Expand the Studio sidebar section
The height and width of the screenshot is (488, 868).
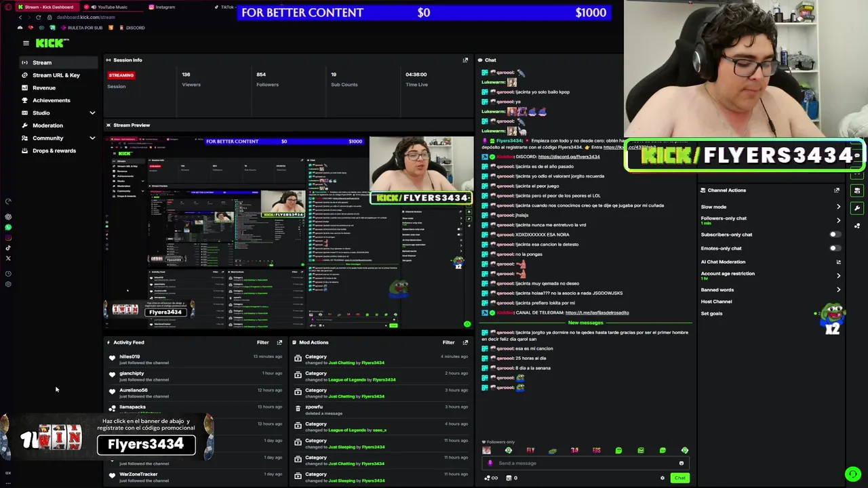tap(92, 113)
